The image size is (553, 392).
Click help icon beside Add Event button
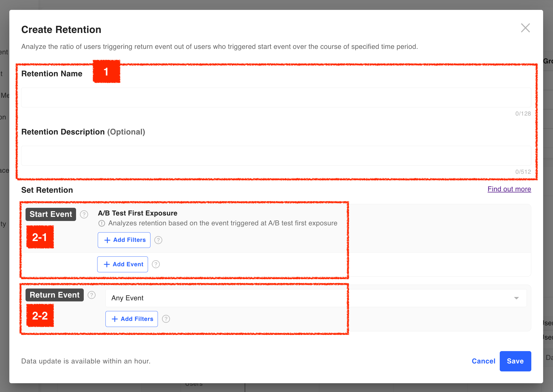tap(156, 264)
